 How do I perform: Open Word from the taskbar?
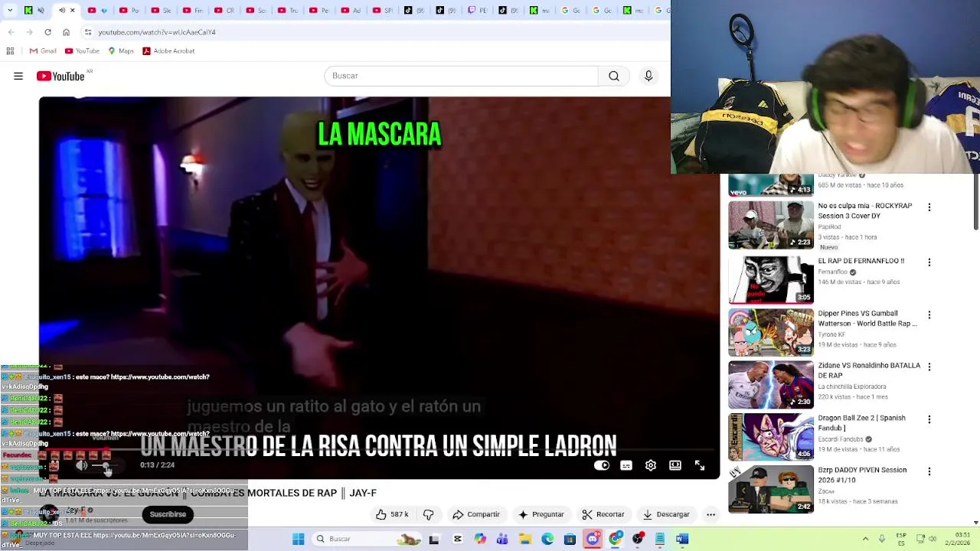(681, 539)
